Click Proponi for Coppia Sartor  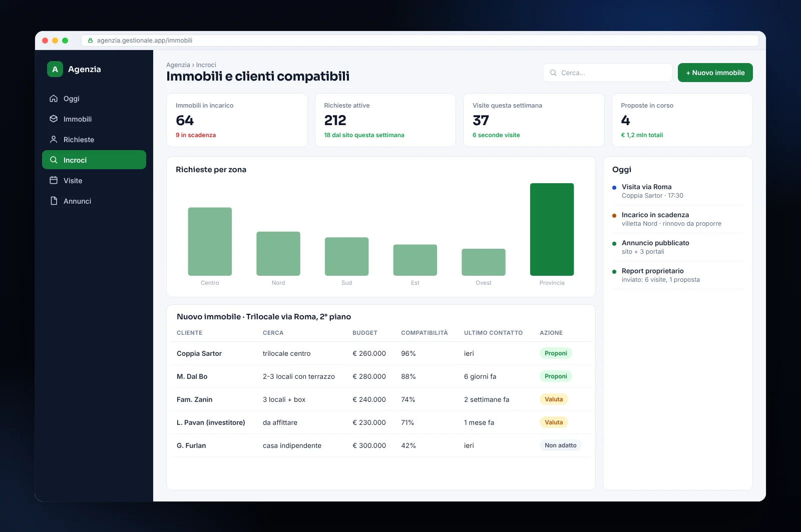coord(556,353)
